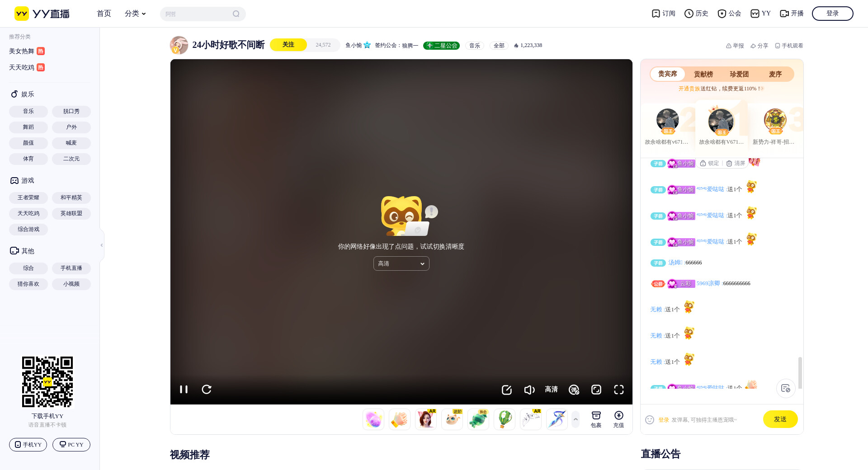Open the 高清 quality selector in control bar
Screen dimensions: 868x470
551,390
